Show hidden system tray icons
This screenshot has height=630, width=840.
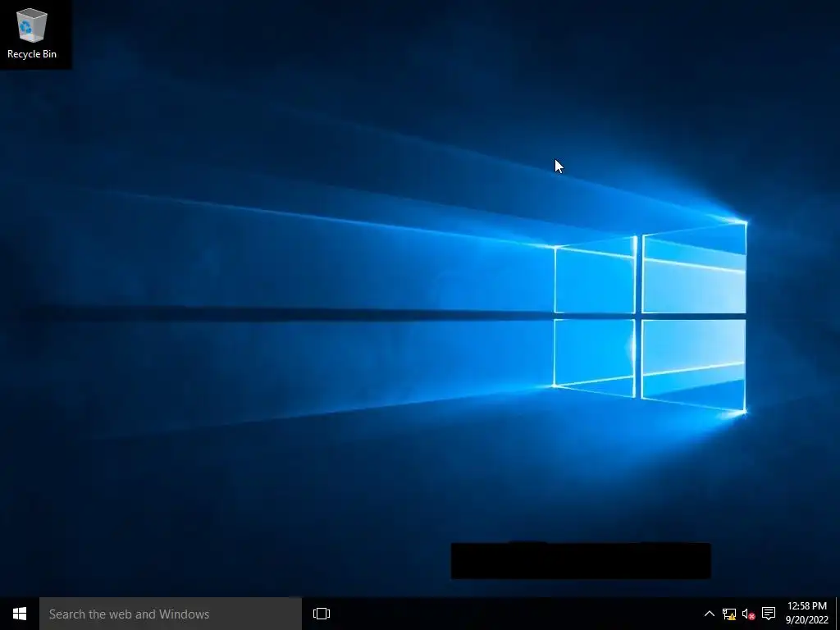709,614
